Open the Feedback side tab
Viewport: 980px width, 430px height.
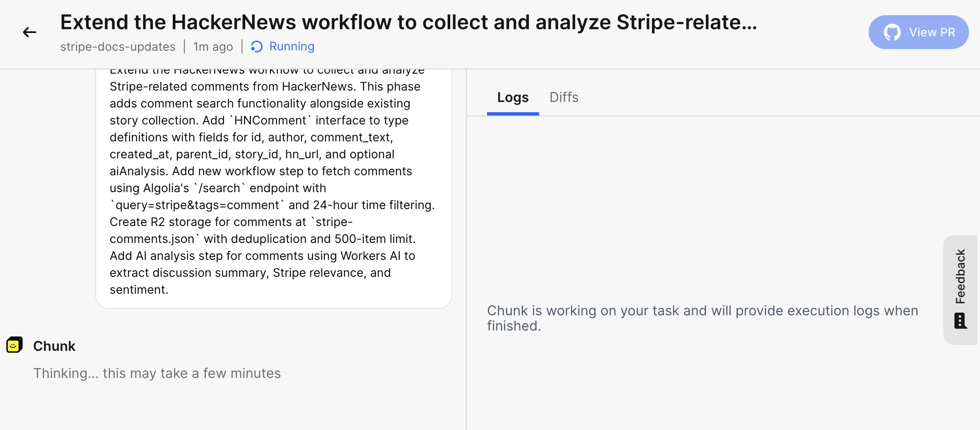(x=960, y=289)
